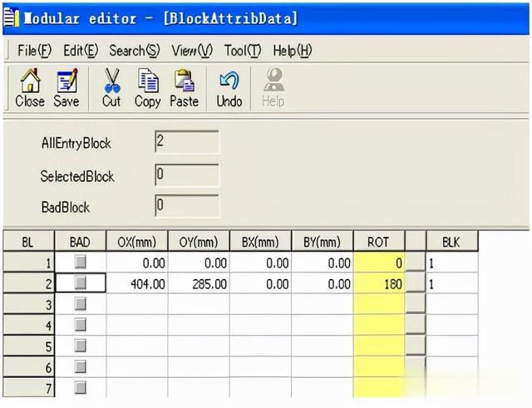Click the ROT selector button in row 4
The image size is (532, 408).
pos(416,324)
